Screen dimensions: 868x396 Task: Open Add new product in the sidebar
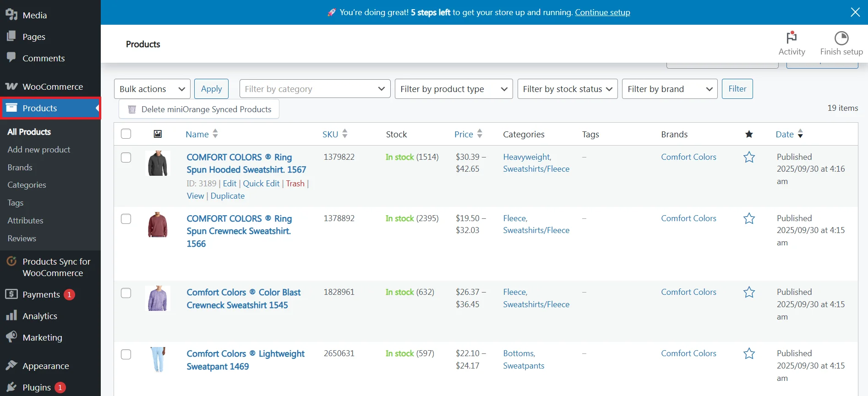(x=39, y=150)
